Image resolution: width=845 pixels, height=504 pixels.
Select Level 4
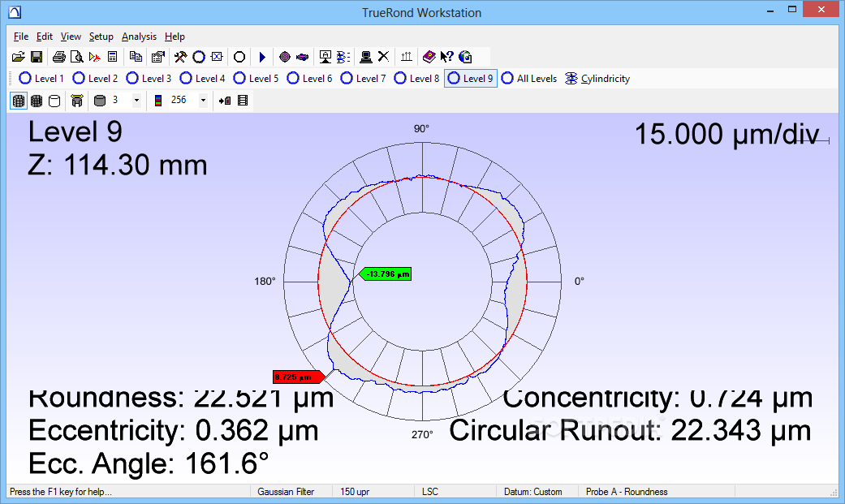202,78
